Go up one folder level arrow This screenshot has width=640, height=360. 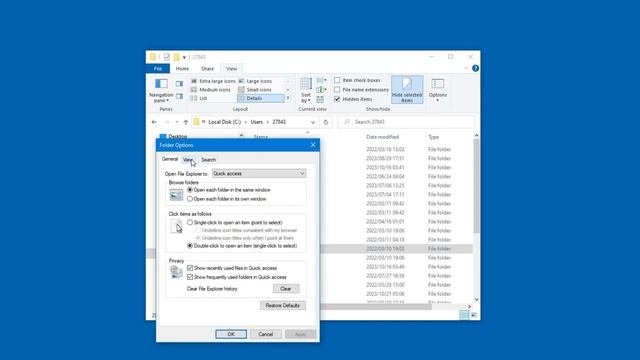(186, 122)
